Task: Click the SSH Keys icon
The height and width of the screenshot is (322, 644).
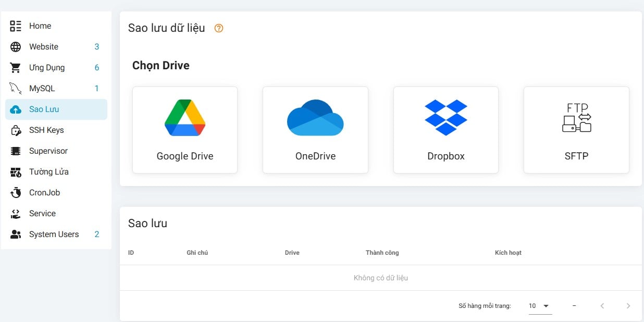Action: point(16,130)
